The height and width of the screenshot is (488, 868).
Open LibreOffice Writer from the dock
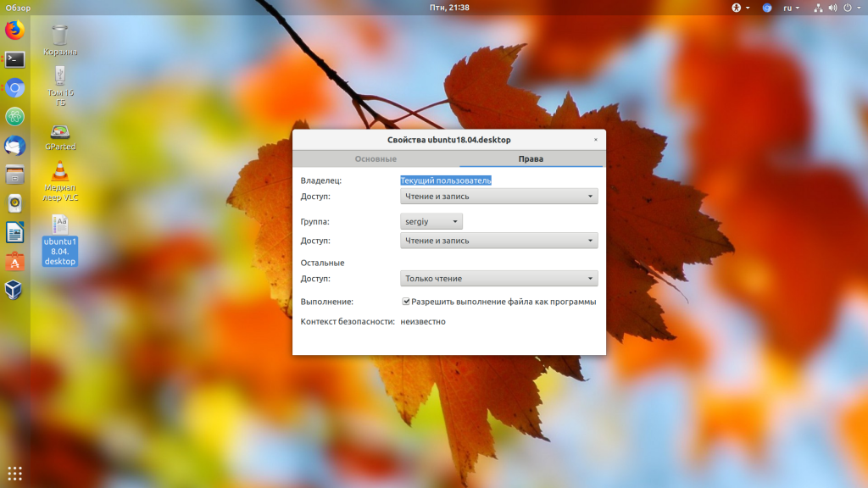(14, 232)
